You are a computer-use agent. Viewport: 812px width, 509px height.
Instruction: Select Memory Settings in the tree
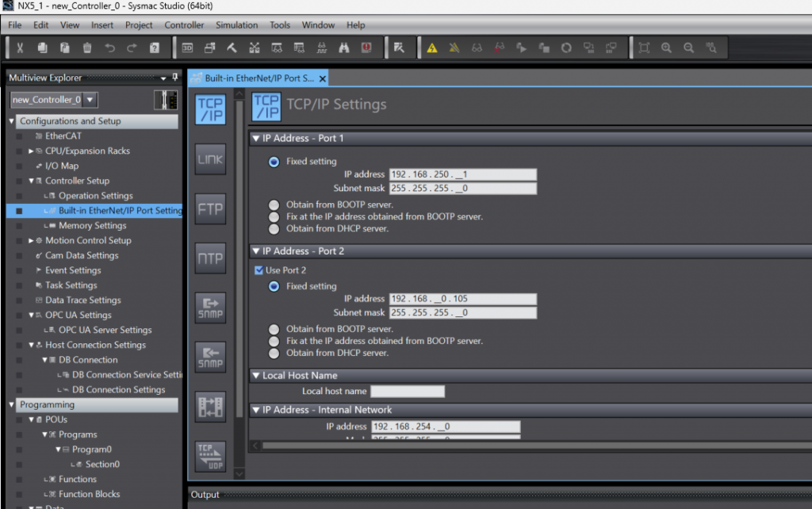[92, 225]
